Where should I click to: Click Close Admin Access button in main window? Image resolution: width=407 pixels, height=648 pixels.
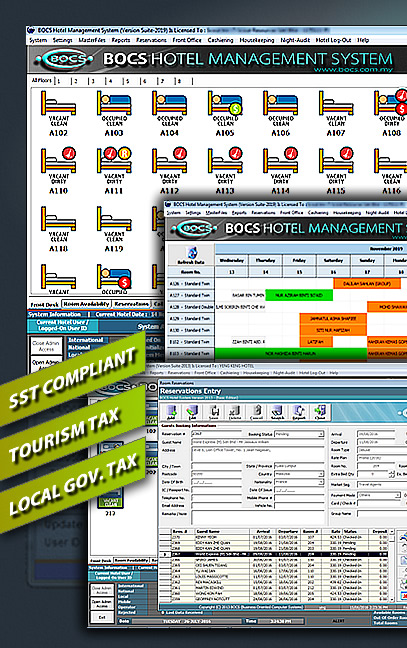46,346
